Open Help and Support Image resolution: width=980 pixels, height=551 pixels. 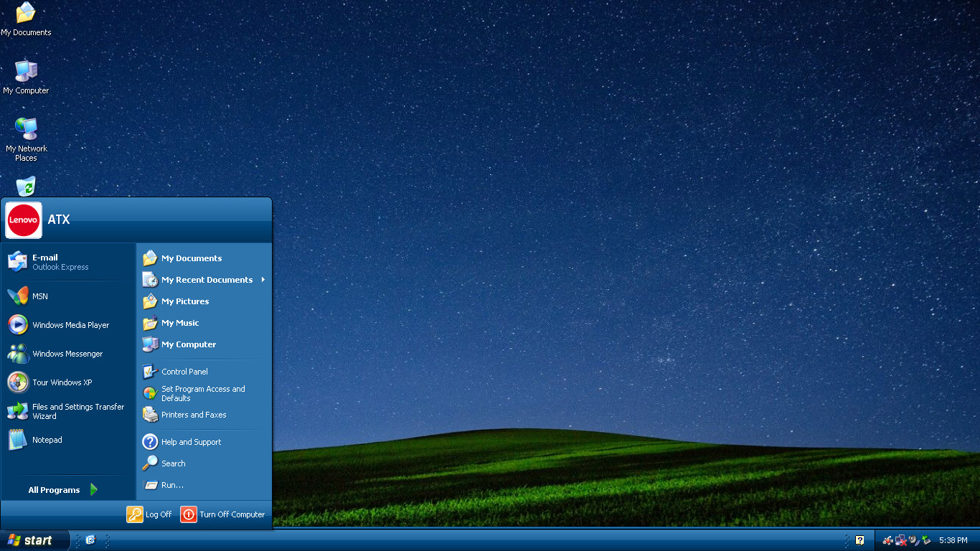pyautogui.click(x=204, y=442)
